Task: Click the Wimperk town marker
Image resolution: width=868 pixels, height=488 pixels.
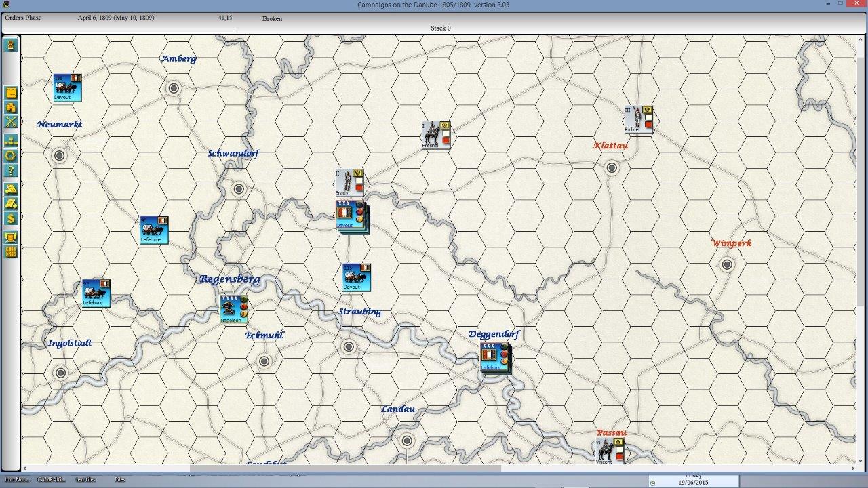Action: point(727,264)
